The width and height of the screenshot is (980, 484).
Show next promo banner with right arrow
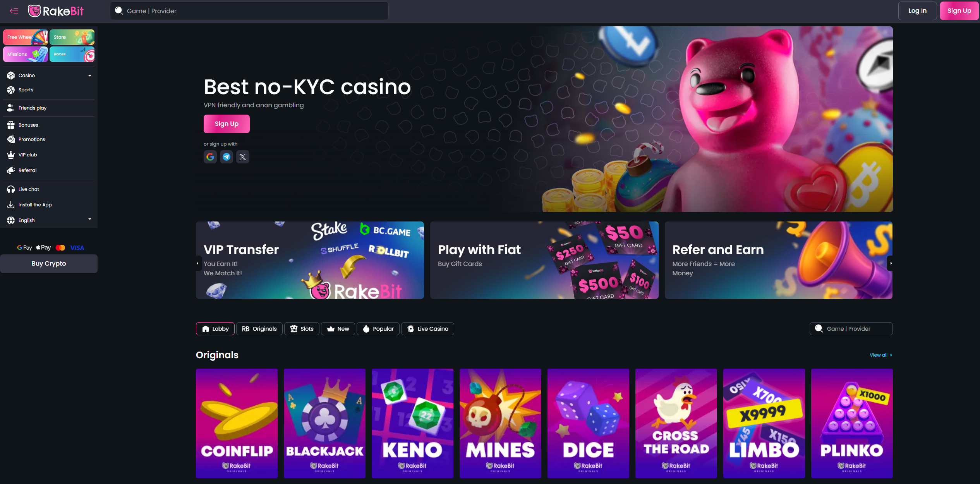tap(891, 263)
